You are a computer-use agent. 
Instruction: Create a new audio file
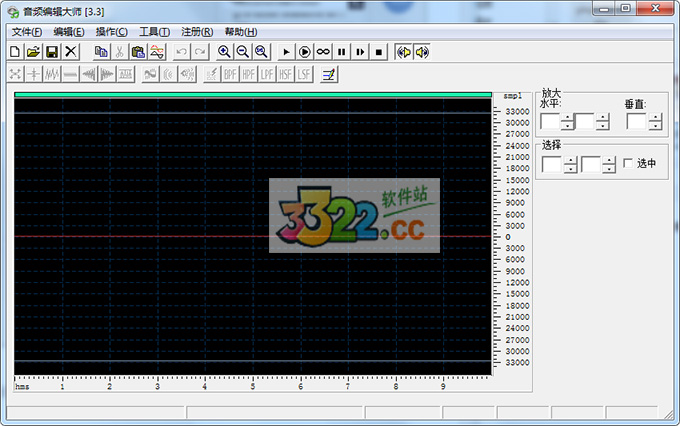[x=15, y=51]
